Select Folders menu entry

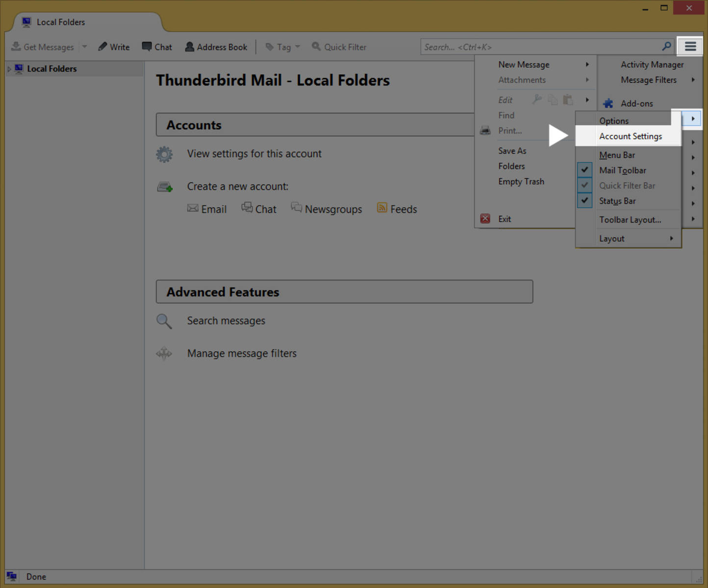[511, 166]
